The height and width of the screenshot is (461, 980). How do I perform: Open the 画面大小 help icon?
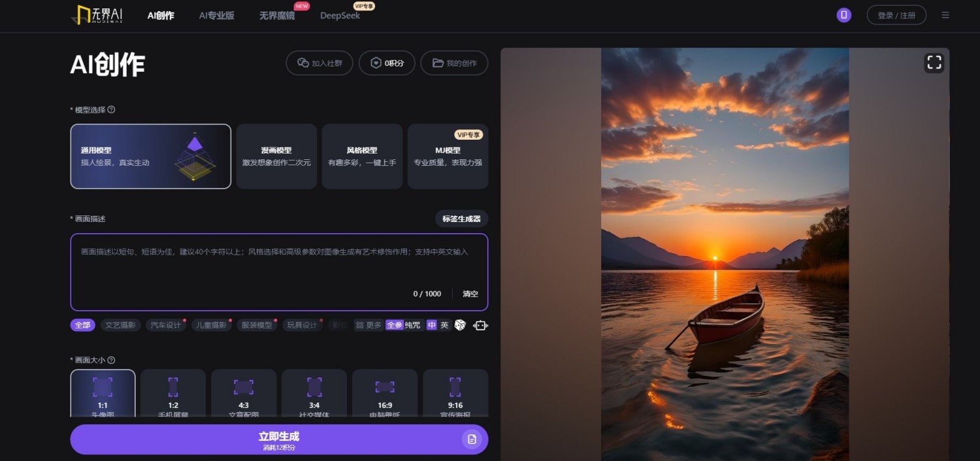[x=110, y=360]
